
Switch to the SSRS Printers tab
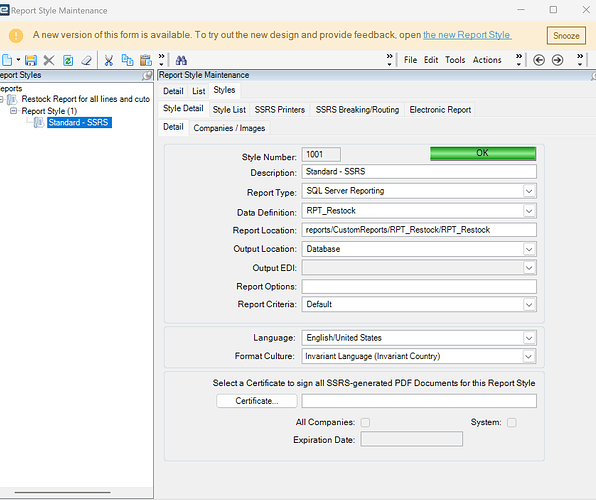click(280, 110)
